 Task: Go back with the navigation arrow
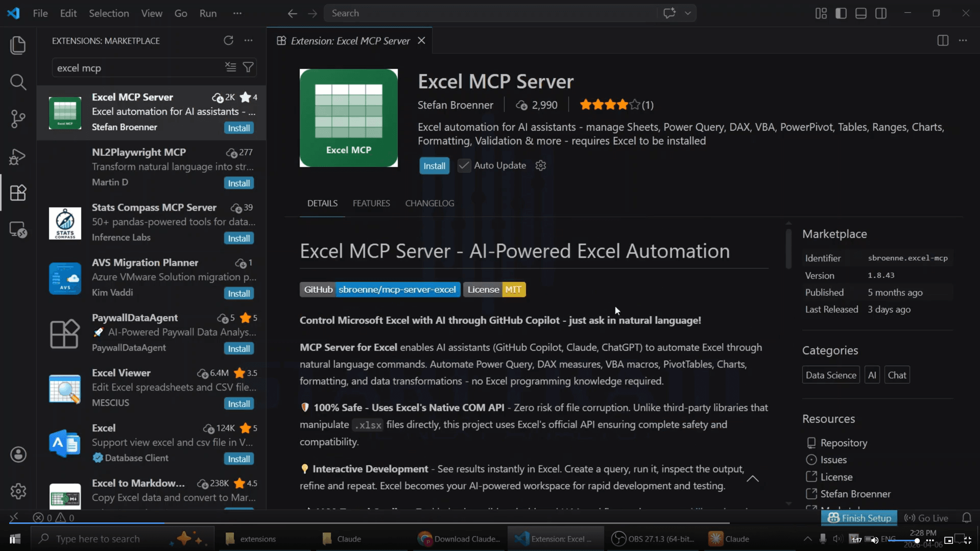(292, 13)
